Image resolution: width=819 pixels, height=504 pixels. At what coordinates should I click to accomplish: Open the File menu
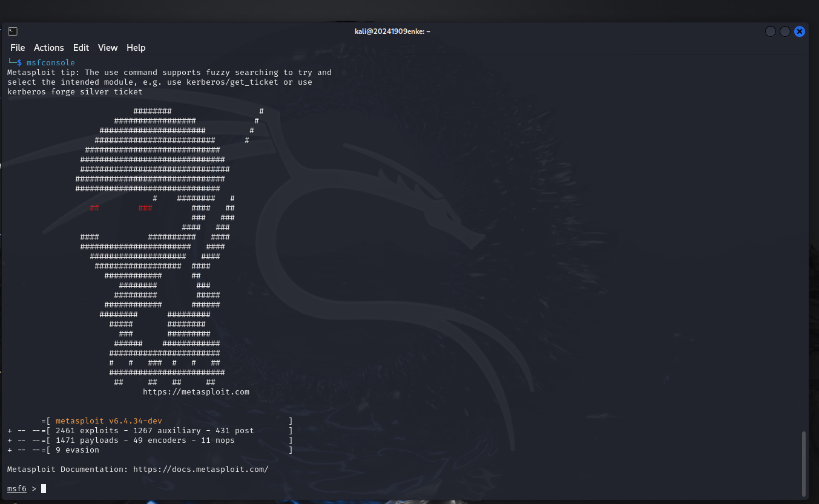tap(18, 48)
